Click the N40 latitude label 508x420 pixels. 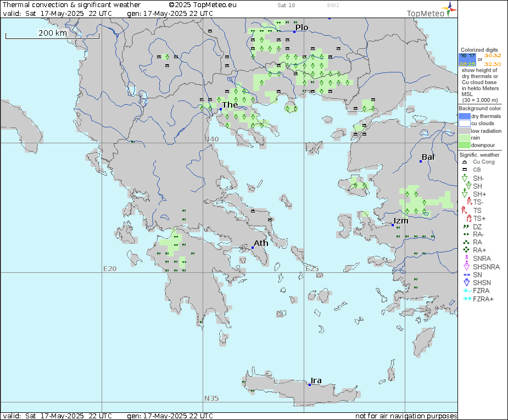pos(211,139)
